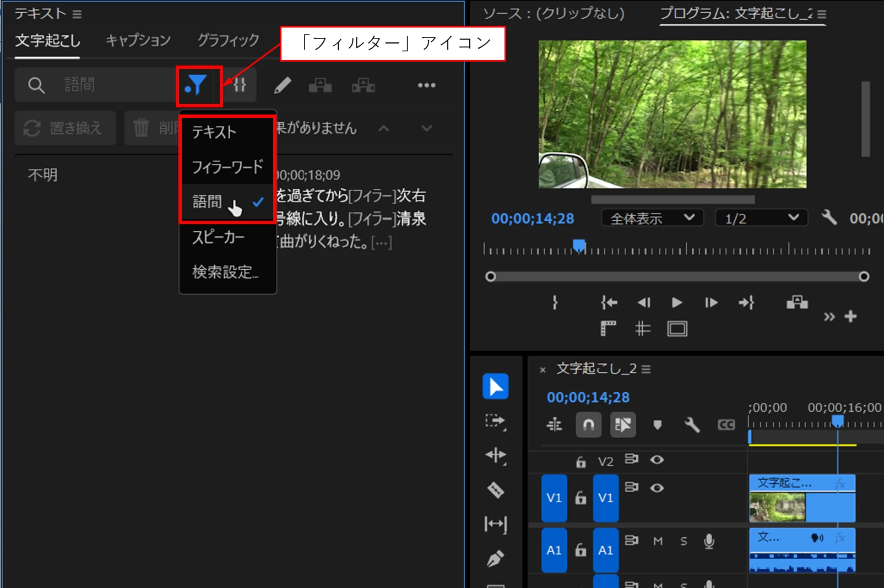
Task: Click the 不明 speaker label
Action: pyautogui.click(x=42, y=175)
